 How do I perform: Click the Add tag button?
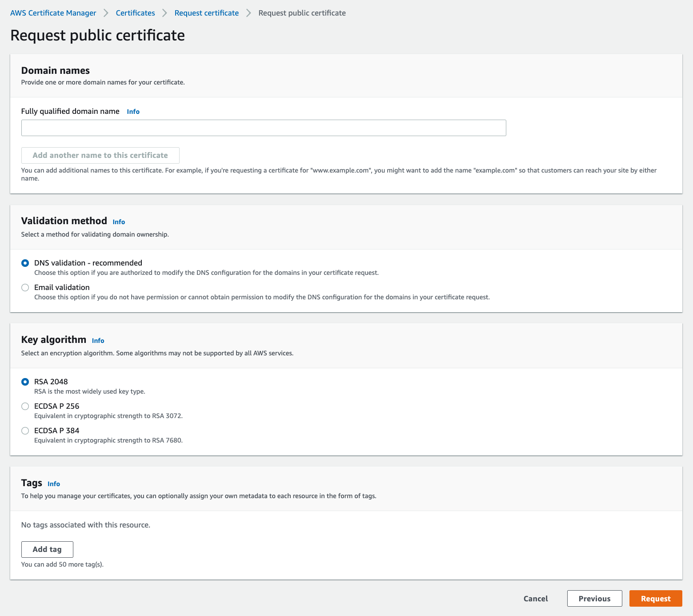[x=47, y=549]
